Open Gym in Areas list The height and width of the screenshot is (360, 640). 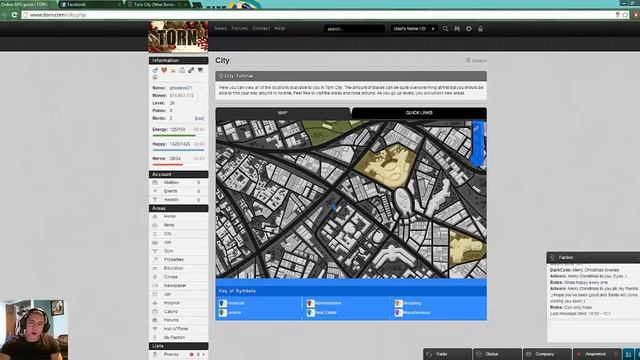[178, 251]
